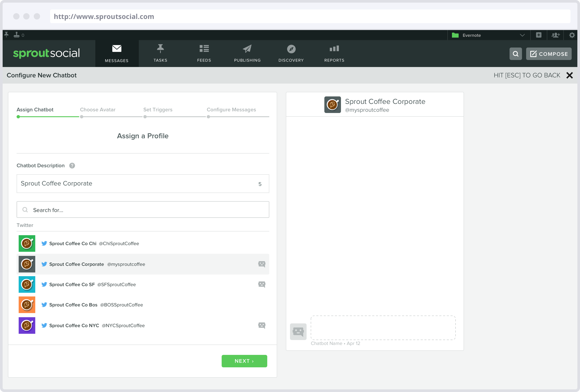Click the pin icon in the top bar
The height and width of the screenshot is (392, 580).
pyautogui.click(x=7, y=35)
